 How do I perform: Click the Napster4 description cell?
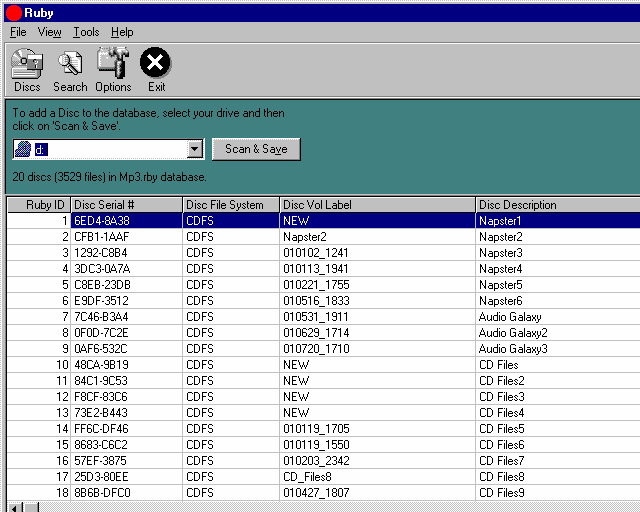558,269
